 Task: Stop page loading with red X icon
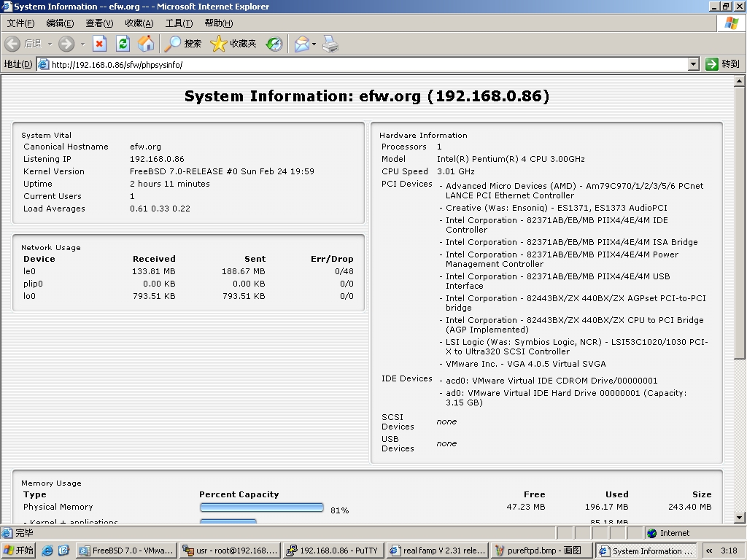click(x=99, y=44)
